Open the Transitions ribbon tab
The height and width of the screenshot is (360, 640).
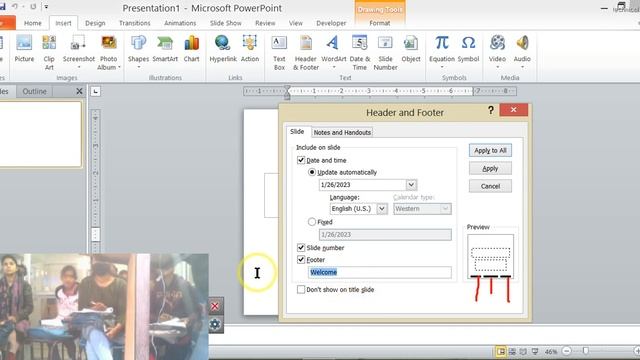135,23
